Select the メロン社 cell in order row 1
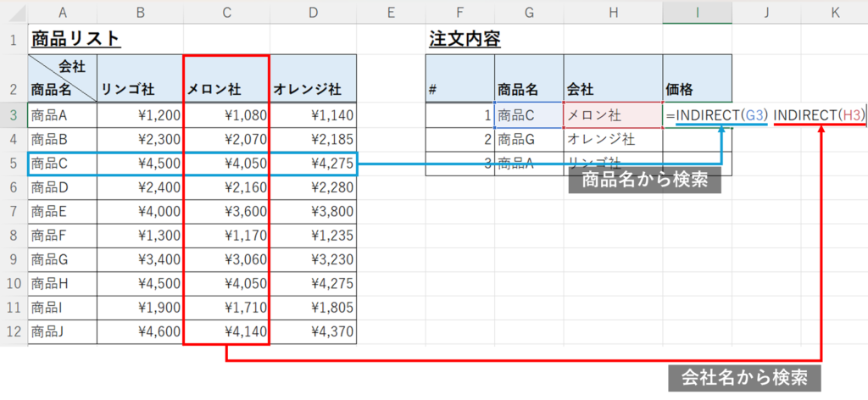This screenshot has height=400, width=868. click(x=612, y=115)
